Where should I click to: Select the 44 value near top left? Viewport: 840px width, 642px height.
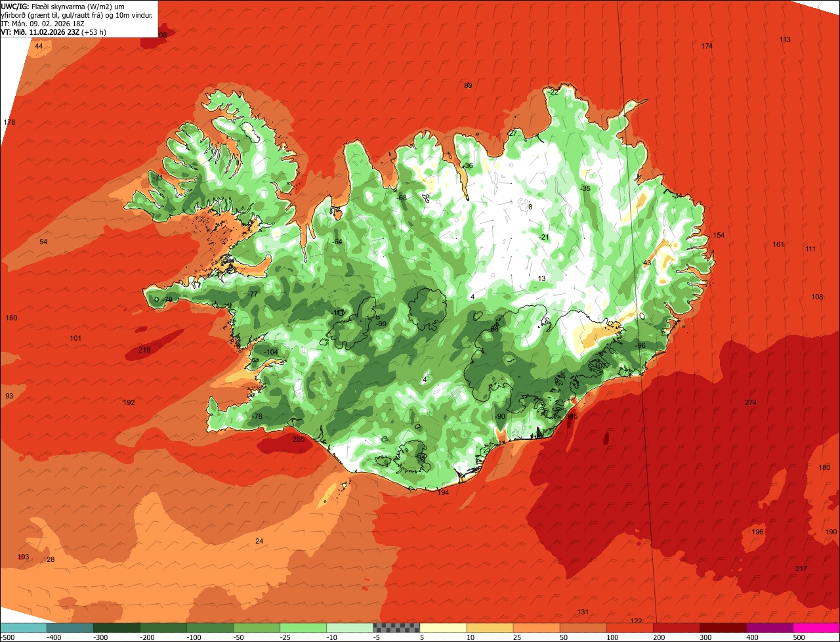click(x=39, y=46)
